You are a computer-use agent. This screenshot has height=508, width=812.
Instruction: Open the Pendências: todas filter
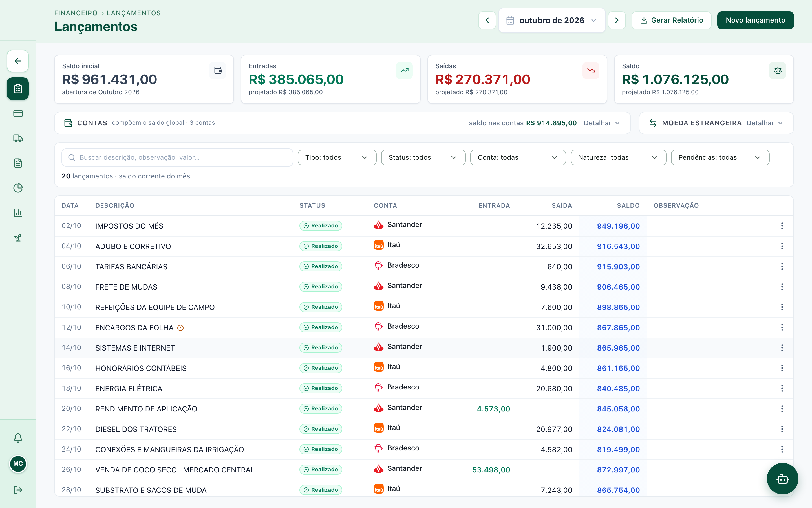pos(720,157)
